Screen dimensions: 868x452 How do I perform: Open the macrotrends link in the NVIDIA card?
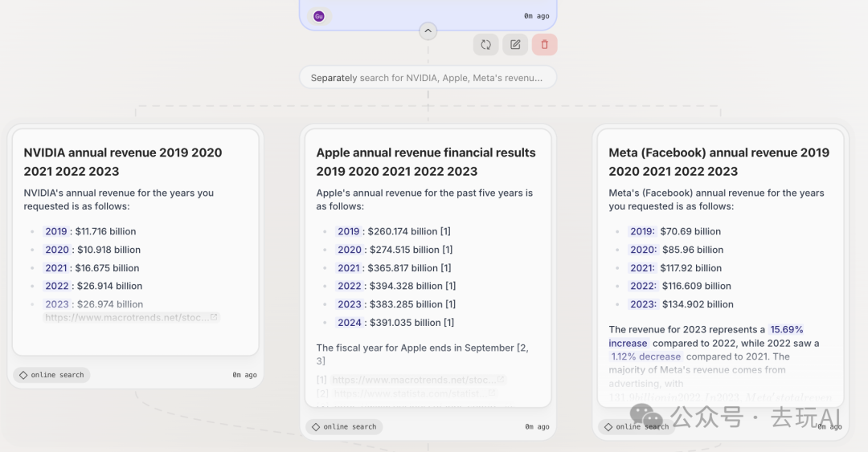tap(126, 318)
